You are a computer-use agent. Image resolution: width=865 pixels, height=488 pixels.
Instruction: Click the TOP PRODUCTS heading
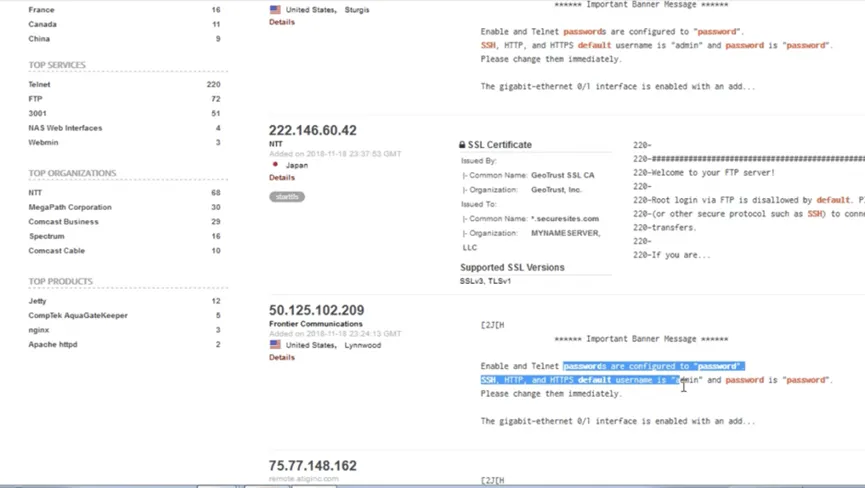(61, 281)
